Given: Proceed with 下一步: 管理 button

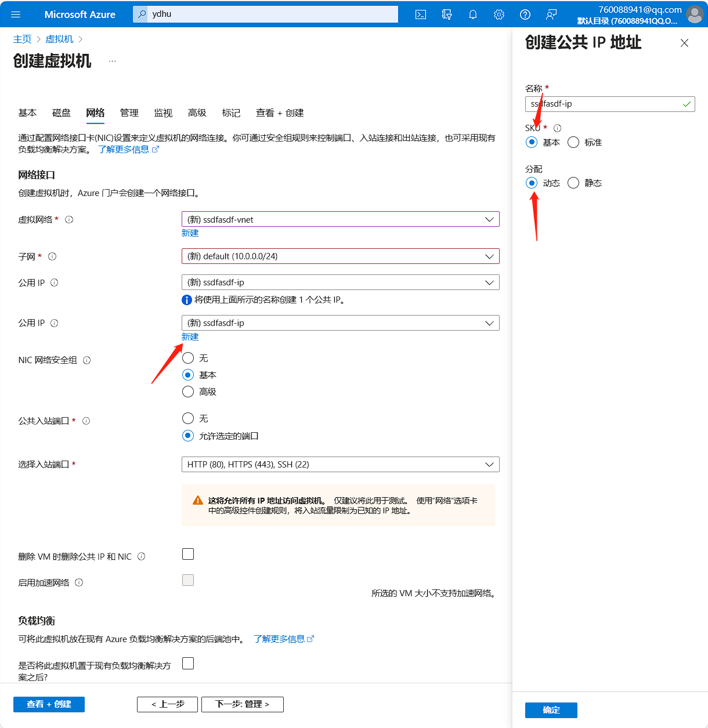Looking at the screenshot, I should 243,704.
